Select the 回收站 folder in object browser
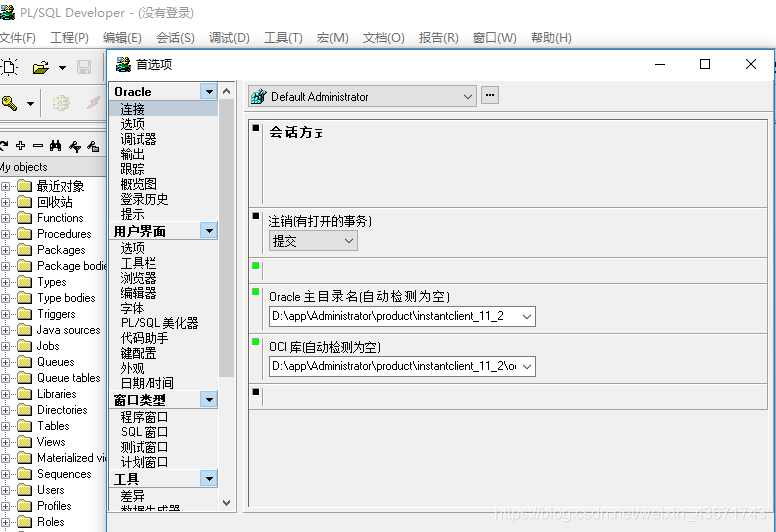Viewport: 776px width, 532px height. (x=55, y=202)
